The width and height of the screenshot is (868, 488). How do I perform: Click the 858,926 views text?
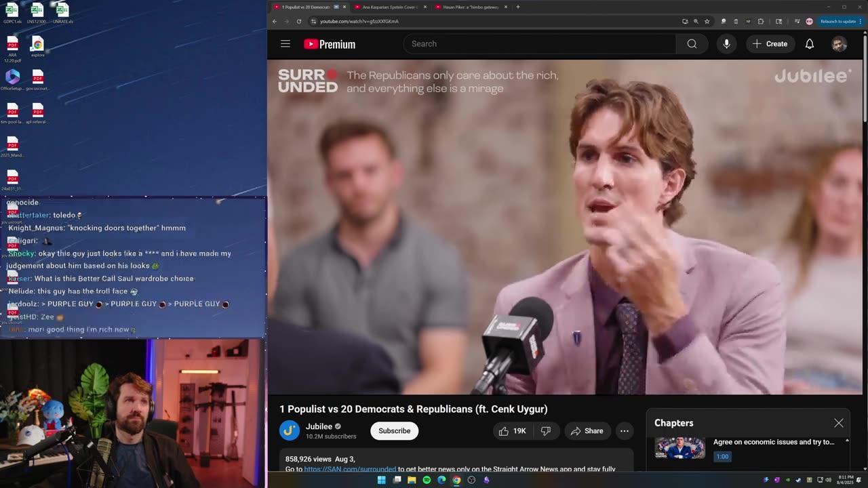pyautogui.click(x=308, y=459)
